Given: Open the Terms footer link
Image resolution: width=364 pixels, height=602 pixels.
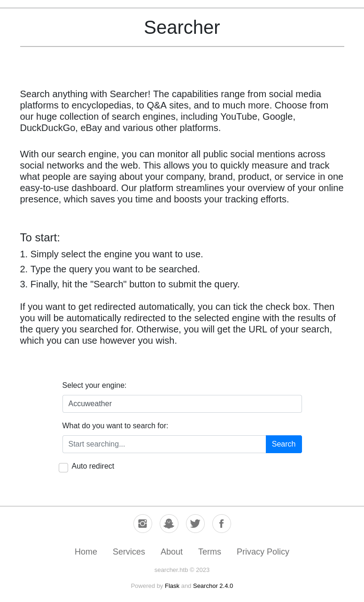Looking at the screenshot, I should tap(209, 552).
